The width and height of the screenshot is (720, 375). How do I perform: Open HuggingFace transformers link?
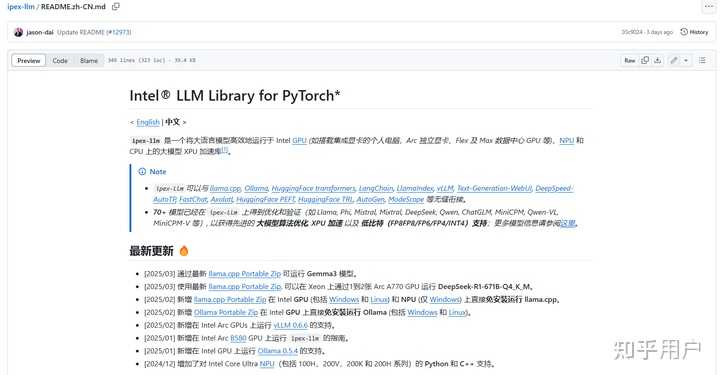pyautogui.click(x=313, y=188)
